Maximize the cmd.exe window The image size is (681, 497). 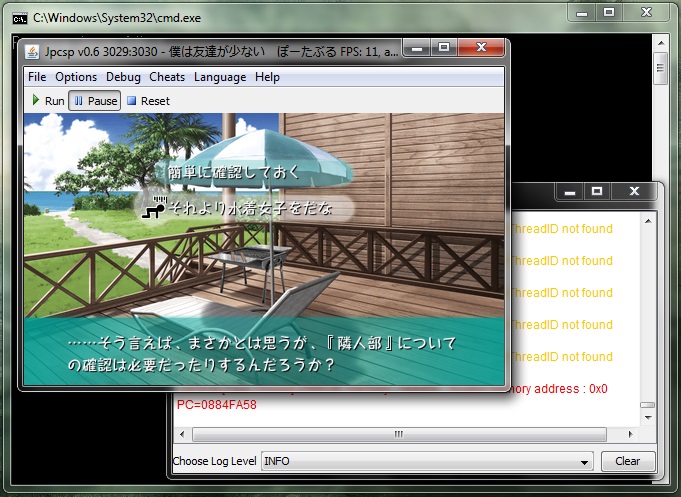(609, 13)
